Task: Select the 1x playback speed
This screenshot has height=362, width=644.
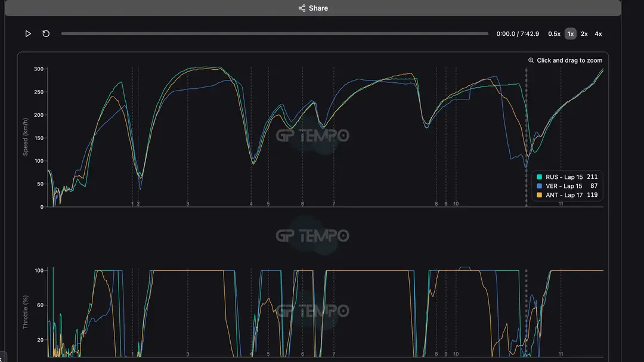Action: click(x=571, y=33)
